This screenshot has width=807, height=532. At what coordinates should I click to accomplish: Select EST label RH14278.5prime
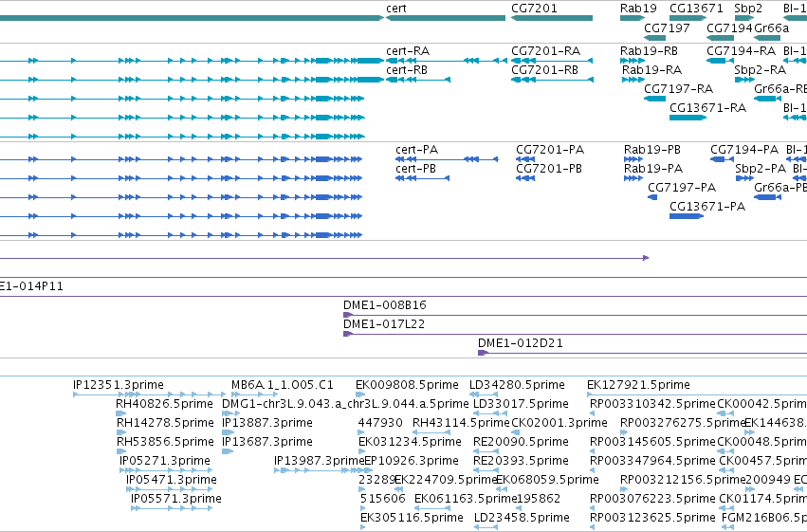(165, 423)
